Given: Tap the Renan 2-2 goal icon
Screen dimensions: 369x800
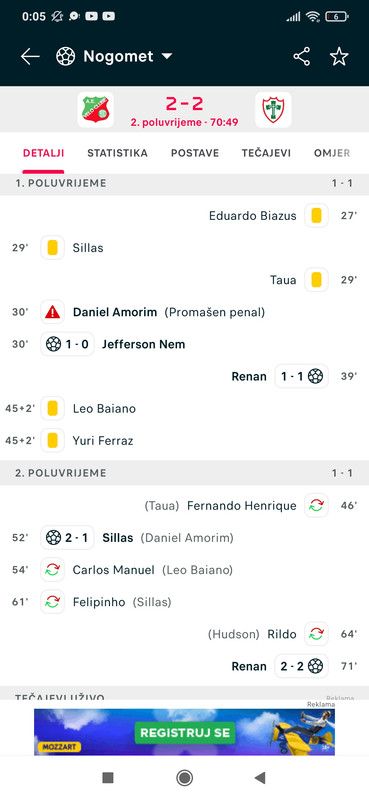Looking at the screenshot, I should [x=302, y=666].
